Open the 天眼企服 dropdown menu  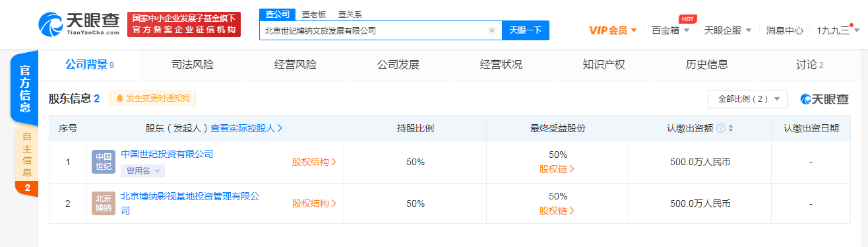[728, 30]
